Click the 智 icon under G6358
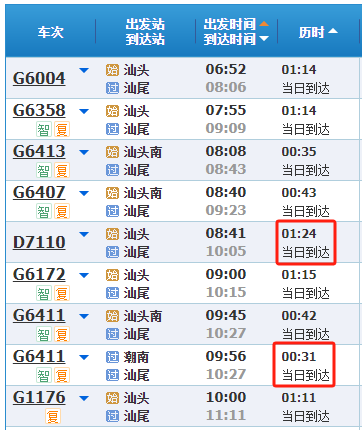The height and width of the screenshot is (430, 362). pyautogui.click(x=44, y=129)
